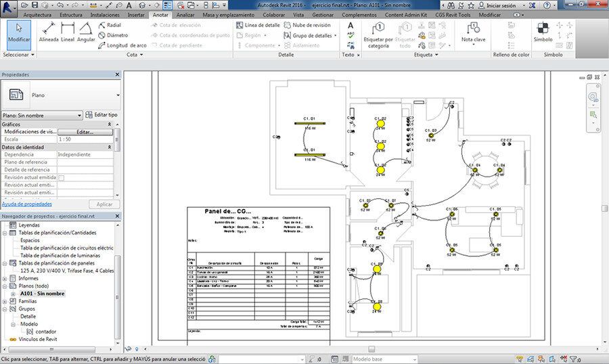Collapse the Gráficos properties section
Viewport: 609px width, 364px height.
[110, 124]
